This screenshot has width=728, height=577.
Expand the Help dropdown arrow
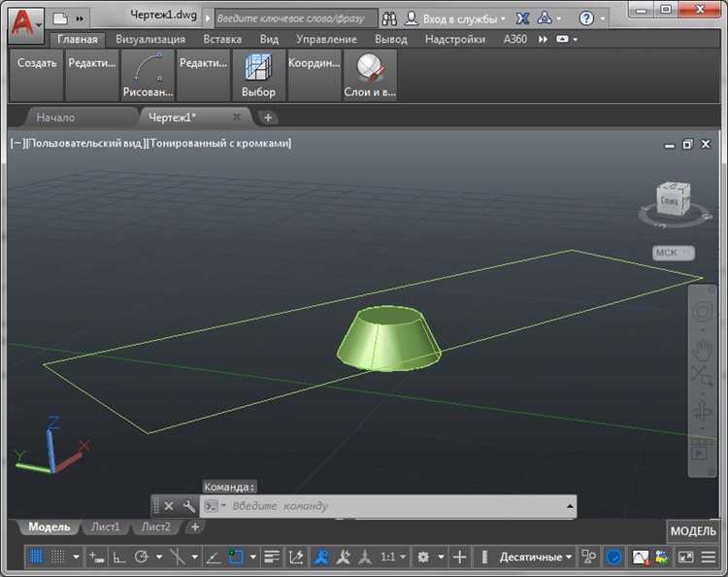(x=602, y=18)
